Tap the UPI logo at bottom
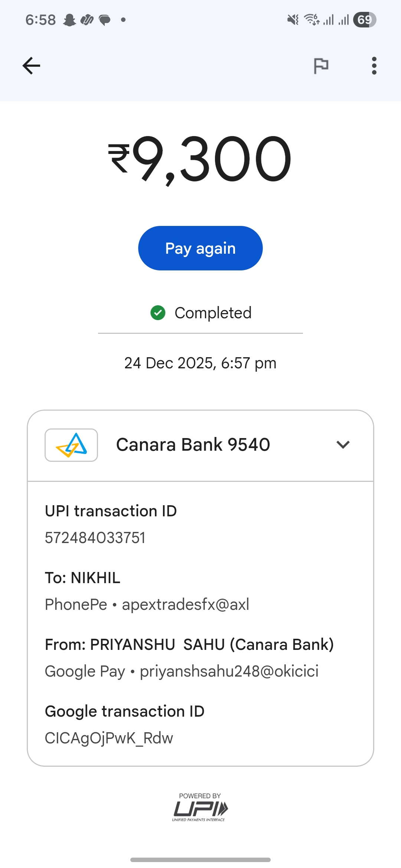The image size is (401, 868). [200, 809]
